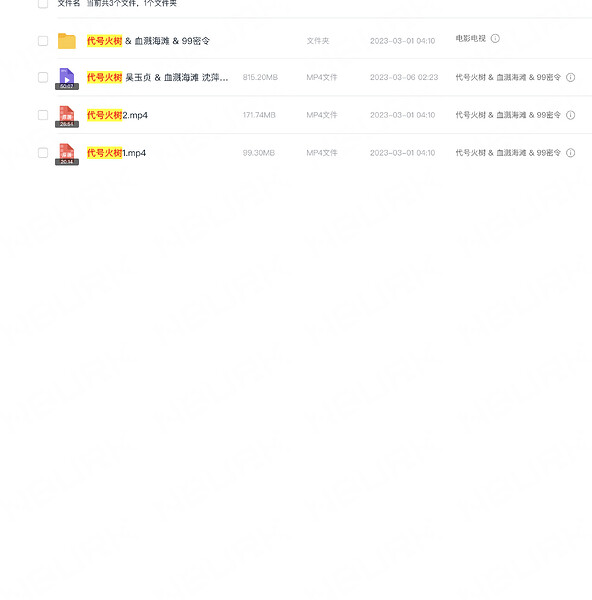The height and width of the screenshot is (600, 592).
Task: Go to location 电影电视 of the folder
Action: tap(471, 38)
